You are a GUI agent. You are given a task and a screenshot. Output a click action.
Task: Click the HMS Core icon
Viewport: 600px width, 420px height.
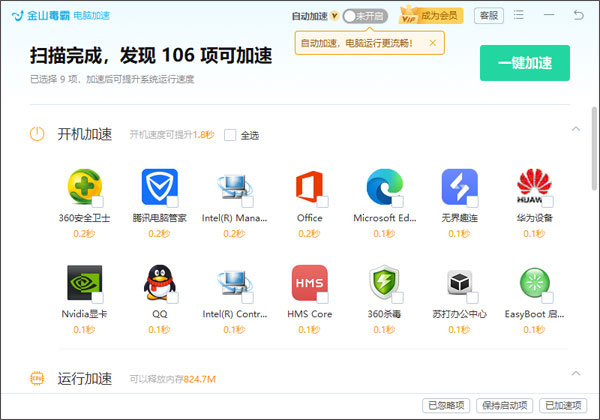[310, 283]
